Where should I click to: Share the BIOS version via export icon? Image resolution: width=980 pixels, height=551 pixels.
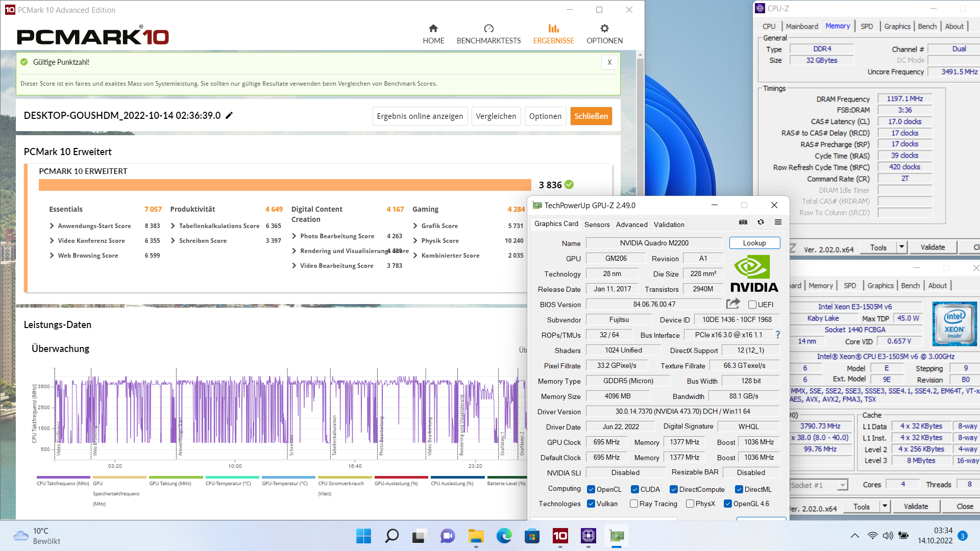pyautogui.click(x=733, y=304)
